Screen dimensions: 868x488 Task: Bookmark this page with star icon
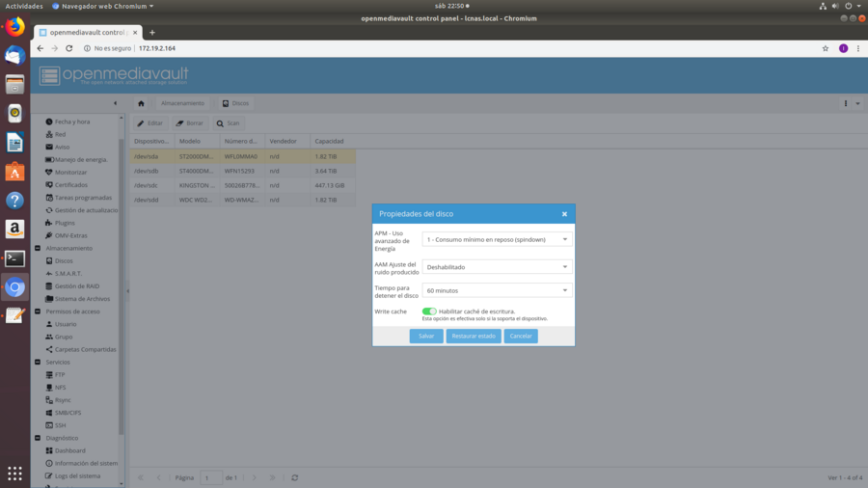826,48
